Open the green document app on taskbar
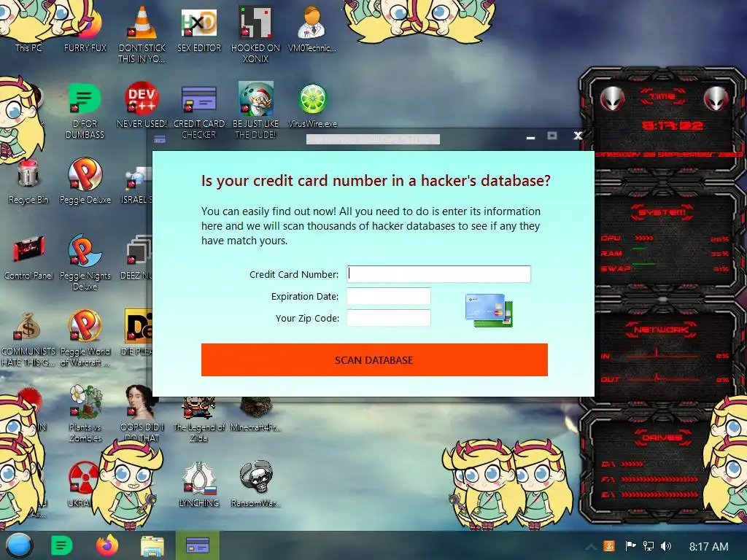747x560 pixels. [61, 545]
